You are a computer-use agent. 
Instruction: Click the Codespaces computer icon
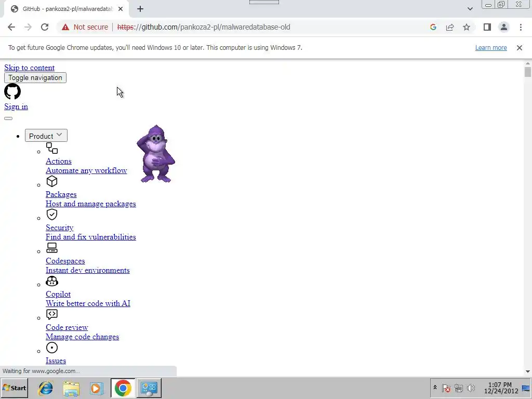(x=52, y=248)
